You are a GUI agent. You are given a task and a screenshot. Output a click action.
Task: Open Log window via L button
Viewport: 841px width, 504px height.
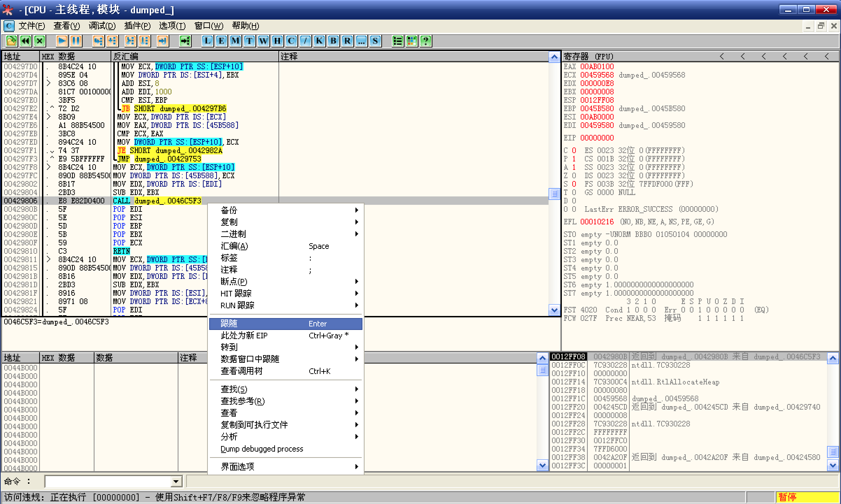coord(207,41)
